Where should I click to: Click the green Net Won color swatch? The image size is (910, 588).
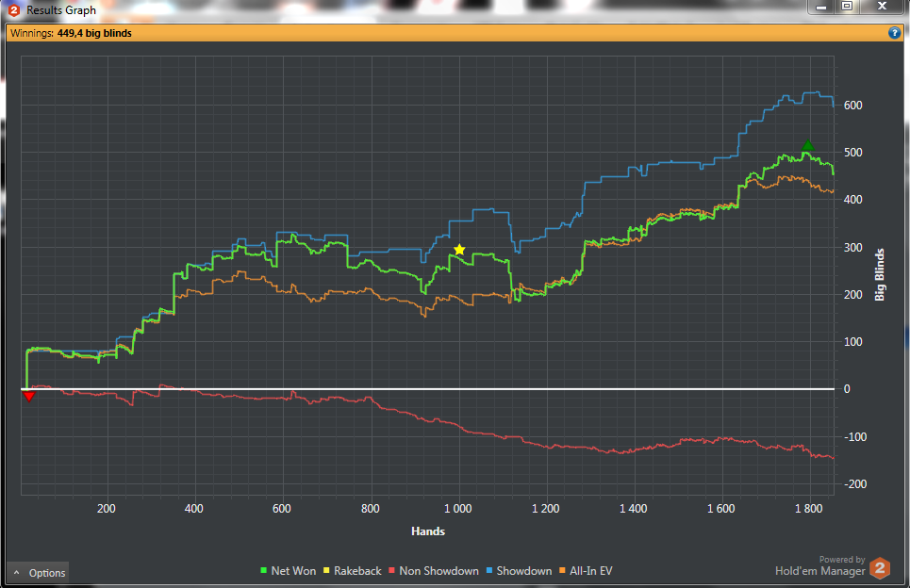pos(263,571)
